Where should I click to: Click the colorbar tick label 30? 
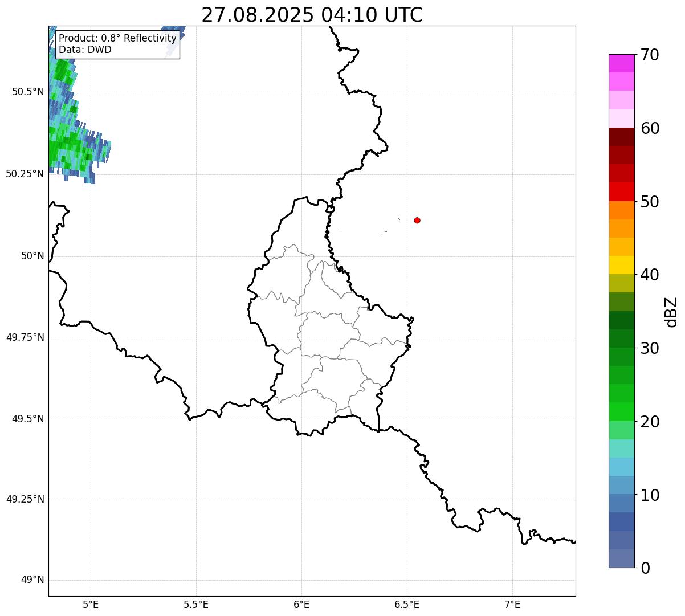tap(650, 348)
